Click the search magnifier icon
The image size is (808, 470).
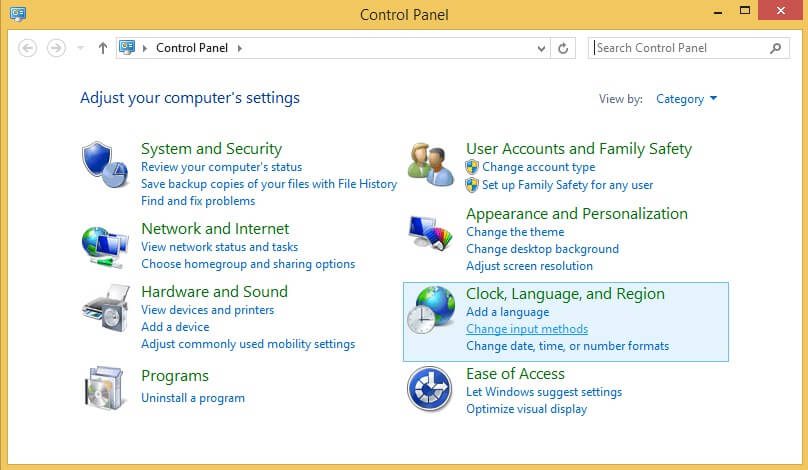coord(775,48)
